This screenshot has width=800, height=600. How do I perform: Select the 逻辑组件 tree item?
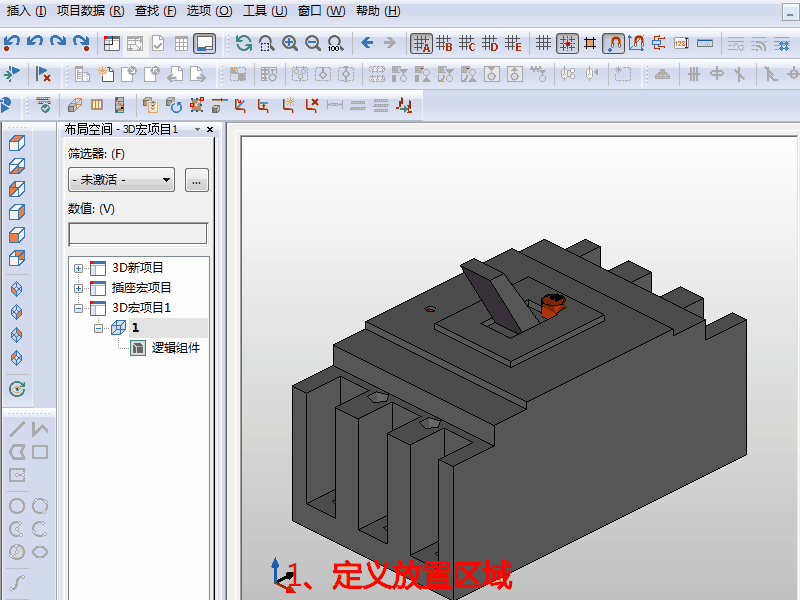(x=176, y=348)
